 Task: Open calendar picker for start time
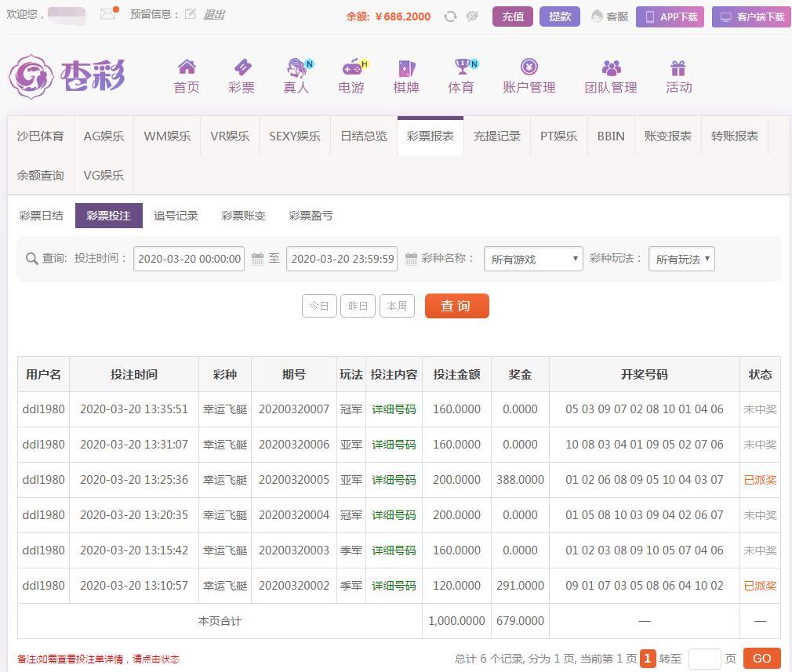(257, 259)
